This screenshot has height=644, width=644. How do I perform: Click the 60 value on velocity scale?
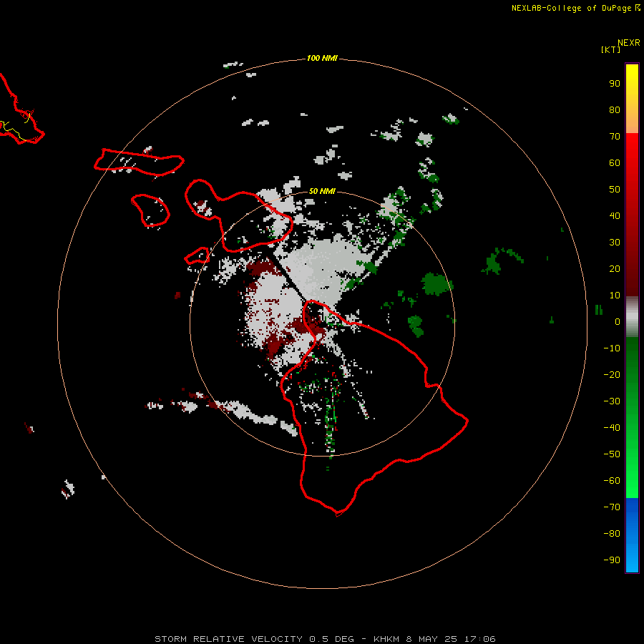click(615, 163)
